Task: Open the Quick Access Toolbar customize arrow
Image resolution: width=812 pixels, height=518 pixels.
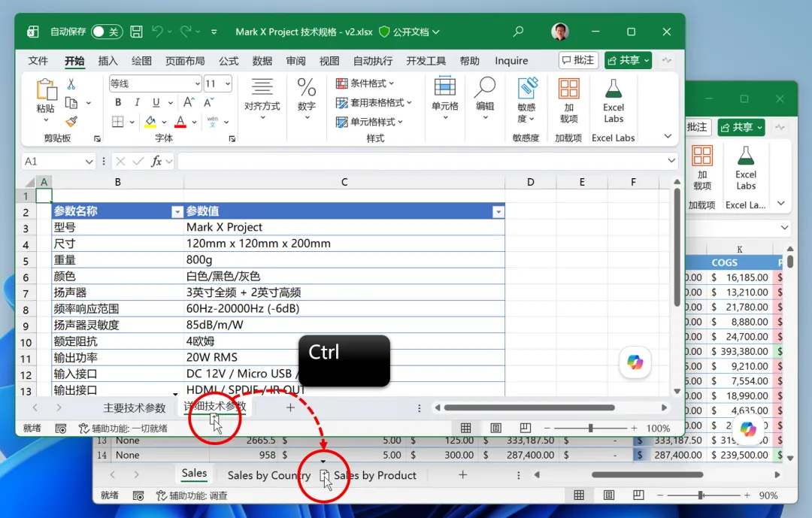Action: click(x=214, y=32)
